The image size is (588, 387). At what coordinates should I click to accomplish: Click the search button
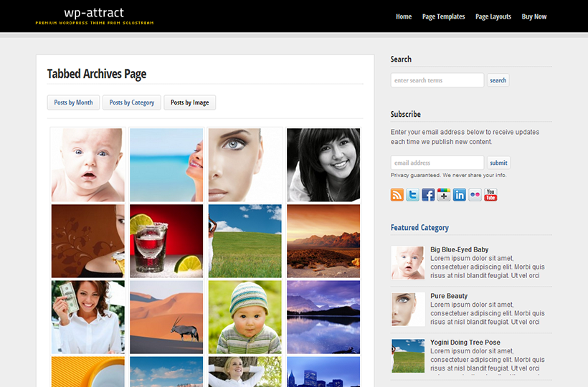pyautogui.click(x=498, y=80)
